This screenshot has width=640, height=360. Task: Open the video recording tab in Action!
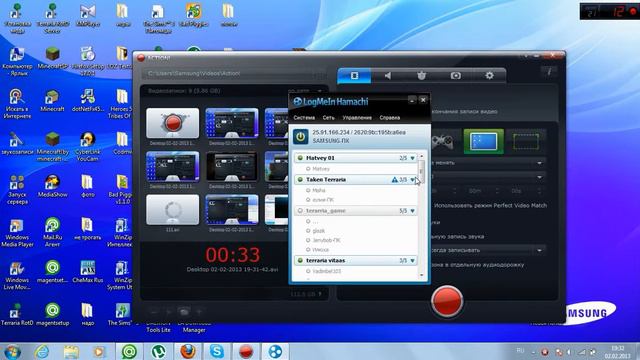pyautogui.click(x=354, y=76)
